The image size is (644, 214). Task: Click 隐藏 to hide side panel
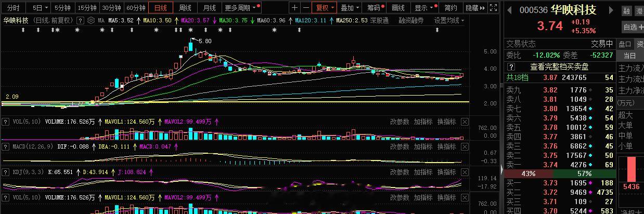click(x=472, y=8)
